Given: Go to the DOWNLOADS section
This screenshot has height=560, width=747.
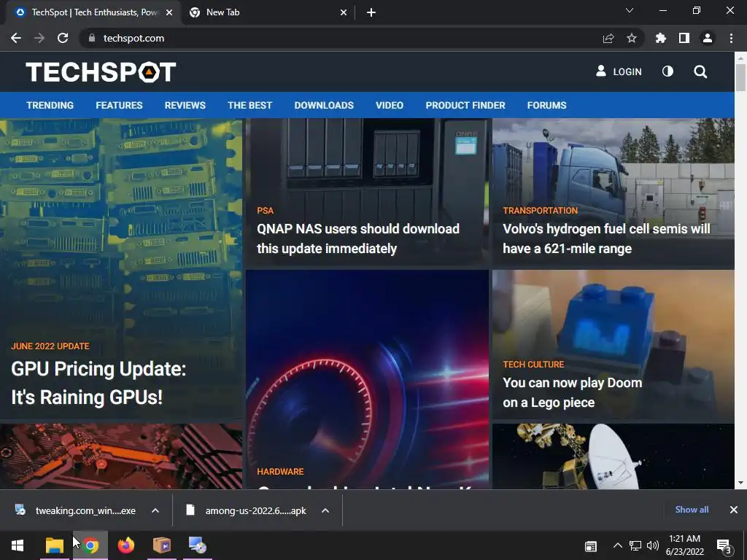Looking at the screenshot, I should pyautogui.click(x=324, y=105).
